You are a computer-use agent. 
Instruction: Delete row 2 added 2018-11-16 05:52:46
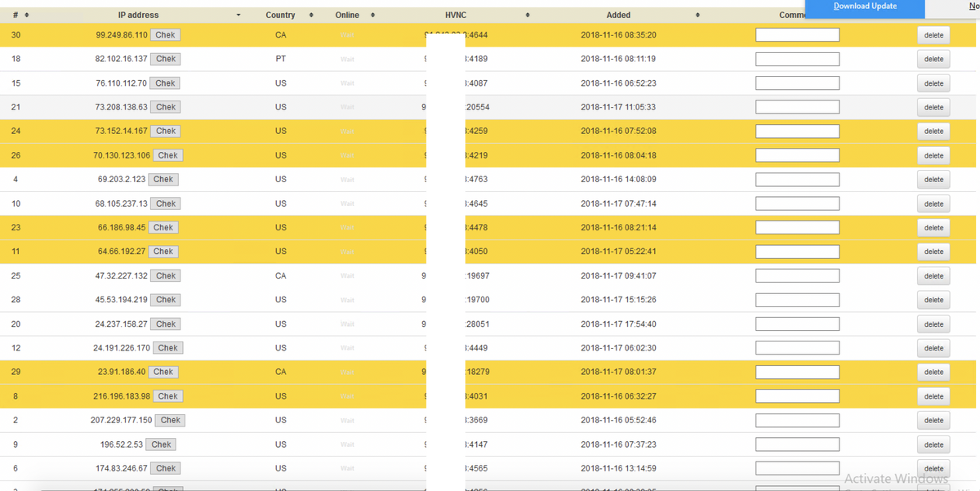933,420
